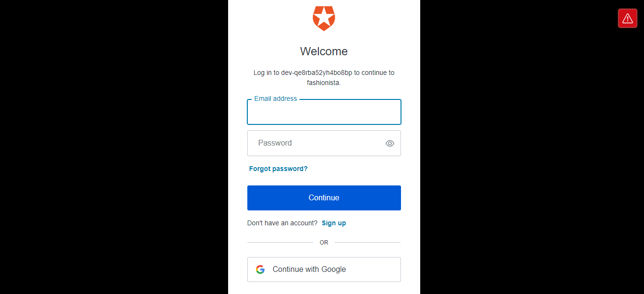Click the tenant name dev-qe8rba52yh4bo8bp

316,73
